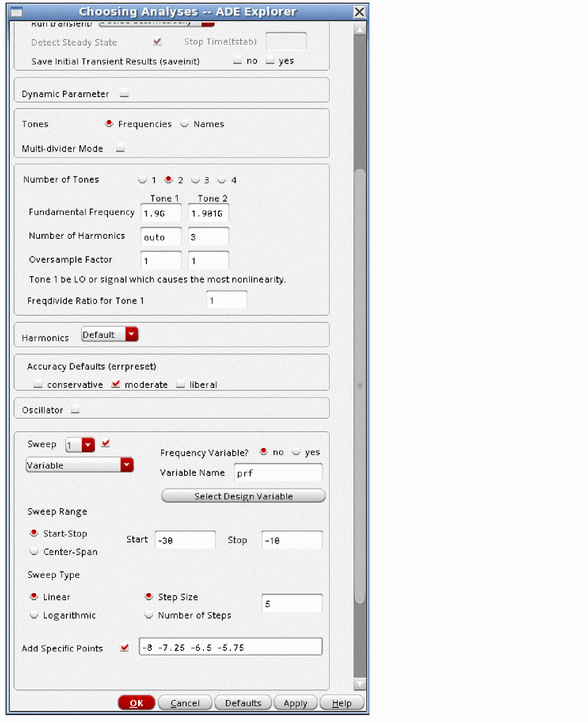Select liberal accuracy default
The width and height of the screenshot is (588, 722).
[x=181, y=384]
